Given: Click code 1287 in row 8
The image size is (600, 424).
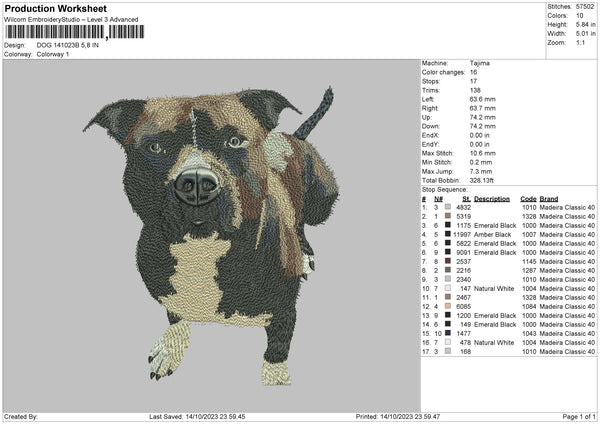Looking at the screenshot, I should tap(529, 271).
